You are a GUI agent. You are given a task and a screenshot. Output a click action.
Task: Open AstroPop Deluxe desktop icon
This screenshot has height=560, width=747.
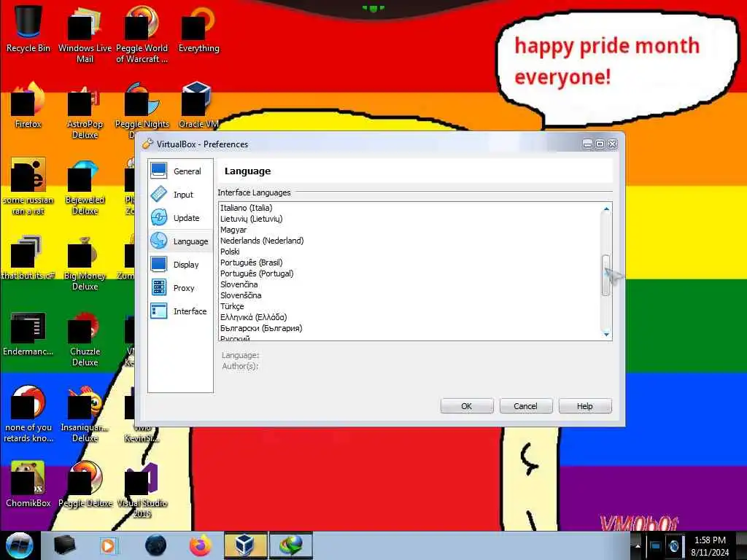85,111
